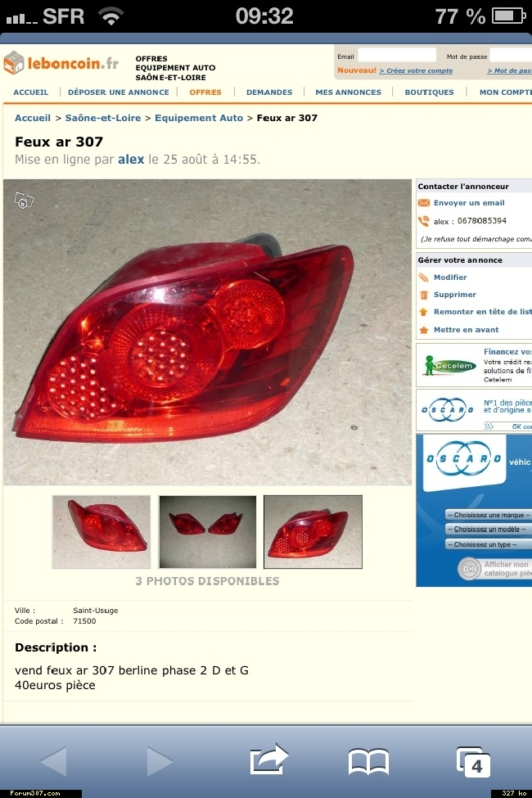Click 'Saône-et-Loire' breadcrumb link
The height and width of the screenshot is (798, 532).
click(103, 118)
